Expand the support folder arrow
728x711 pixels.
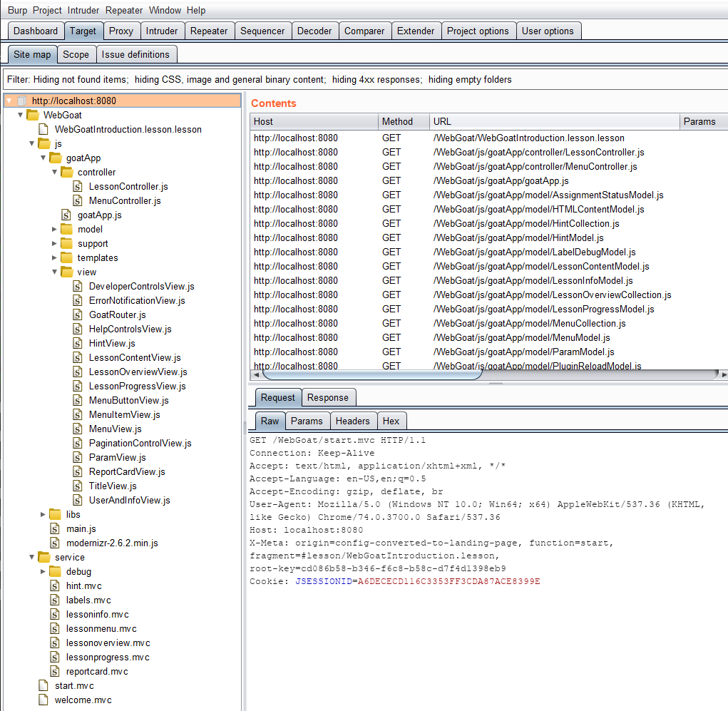pyautogui.click(x=54, y=244)
